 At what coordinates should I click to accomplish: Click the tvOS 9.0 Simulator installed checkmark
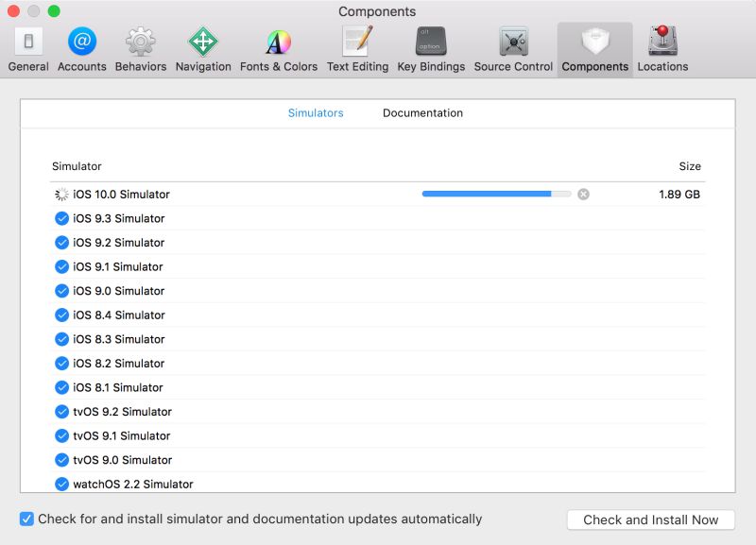pos(61,460)
